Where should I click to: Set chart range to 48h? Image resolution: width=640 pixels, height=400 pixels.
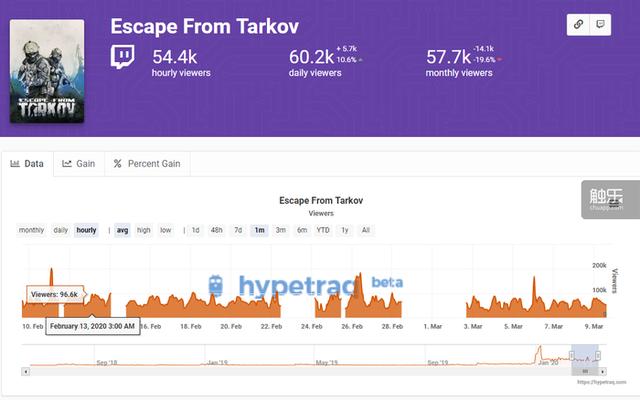(x=216, y=230)
